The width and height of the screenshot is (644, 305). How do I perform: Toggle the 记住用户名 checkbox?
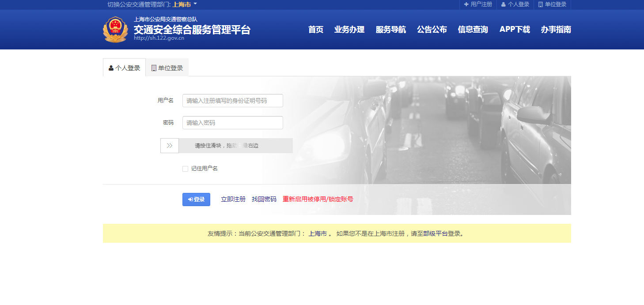click(186, 169)
